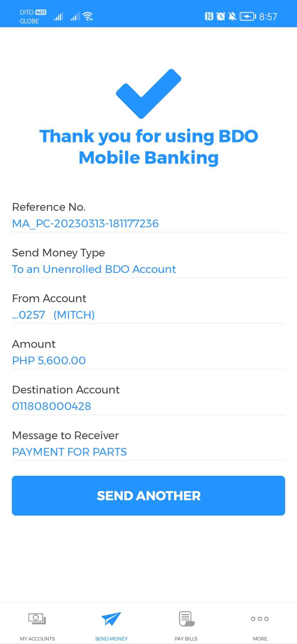Switch to PAY BILLS tab label

tap(186, 639)
